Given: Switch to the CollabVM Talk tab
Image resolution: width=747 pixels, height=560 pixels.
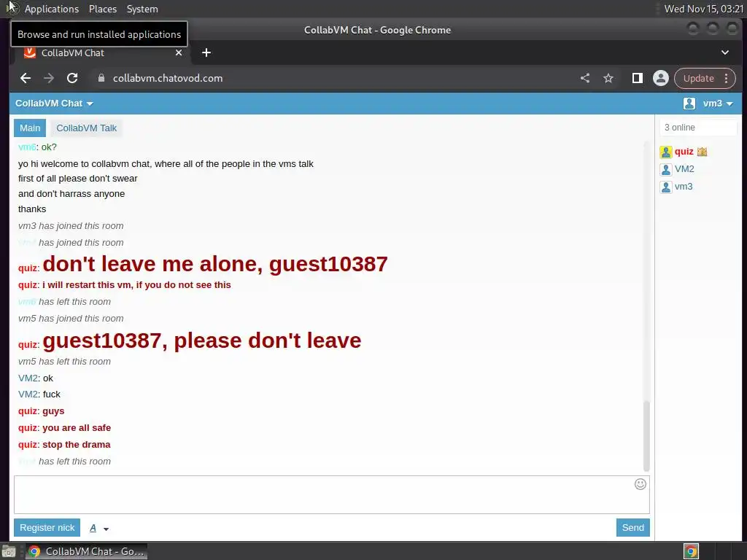Looking at the screenshot, I should (86, 128).
